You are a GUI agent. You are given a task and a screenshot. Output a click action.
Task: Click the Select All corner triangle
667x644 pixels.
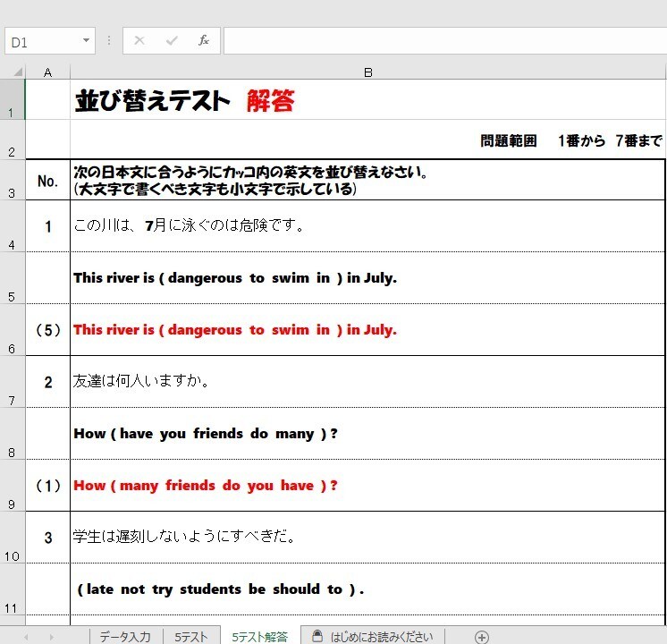[18, 72]
